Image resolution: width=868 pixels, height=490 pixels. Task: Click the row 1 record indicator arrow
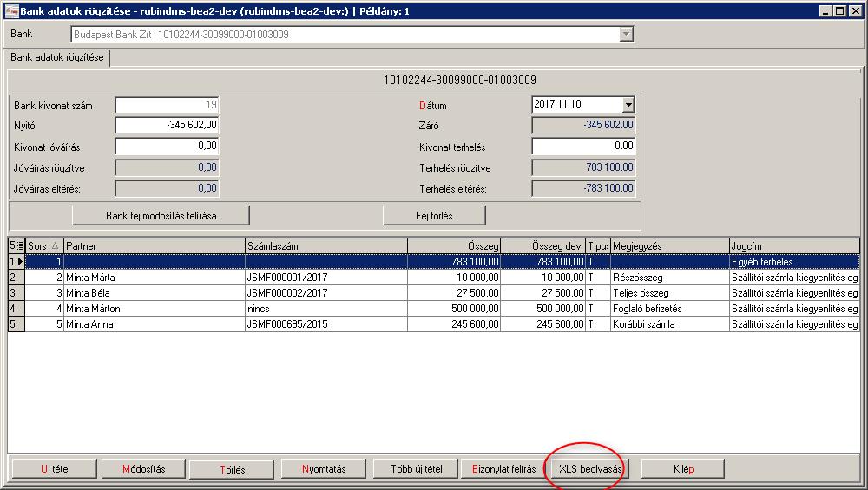click(x=20, y=262)
